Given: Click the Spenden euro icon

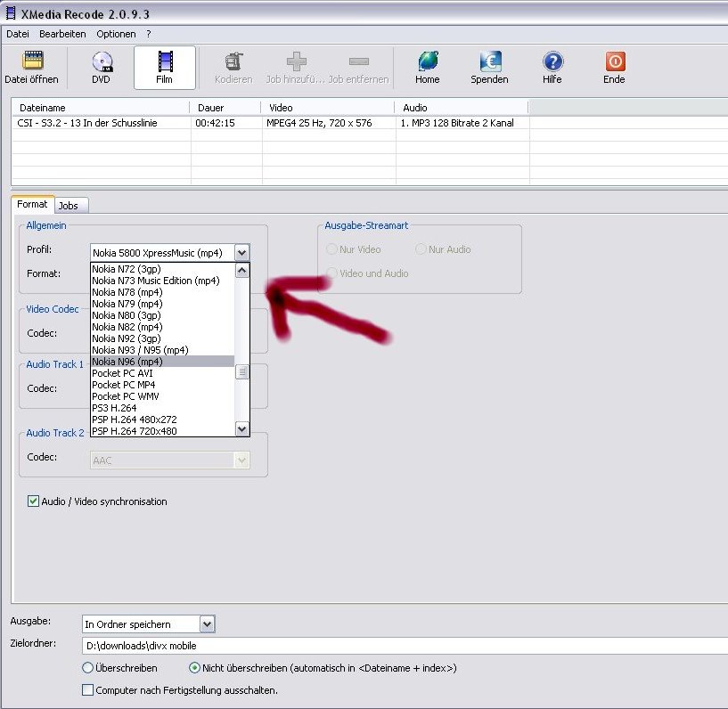Looking at the screenshot, I should pyautogui.click(x=490, y=61).
